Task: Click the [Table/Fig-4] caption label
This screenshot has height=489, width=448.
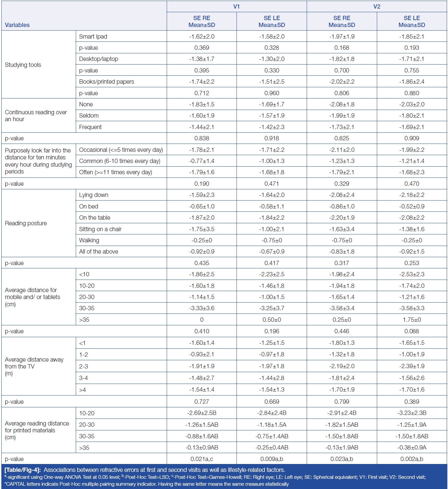Action: click(22, 470)
